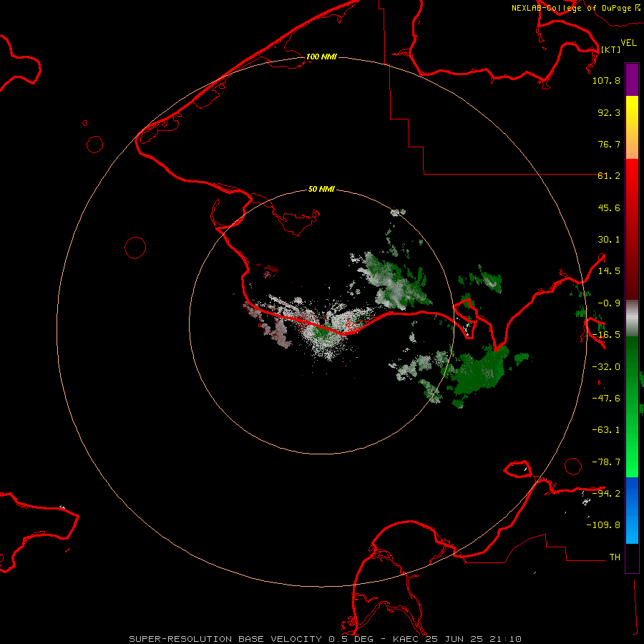Select the 14.5 scale value
Image resolution: width=644 pixels, height=644 pixels.
pos(609,271)
